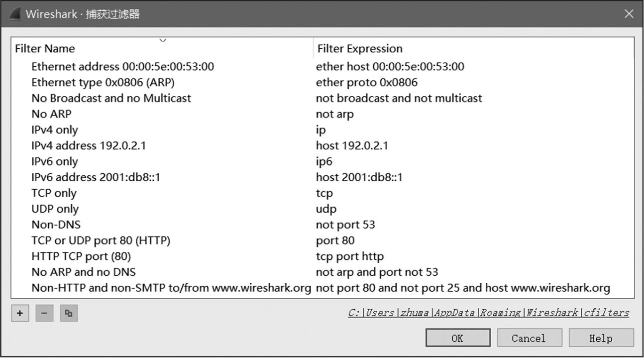644x358 pixels.
Task: Close the capture filters dialog
Action: 629,14
